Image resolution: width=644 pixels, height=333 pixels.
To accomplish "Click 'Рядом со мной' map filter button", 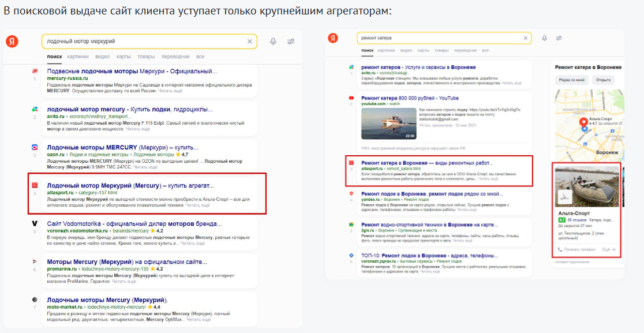I will (x=572, y=80).
